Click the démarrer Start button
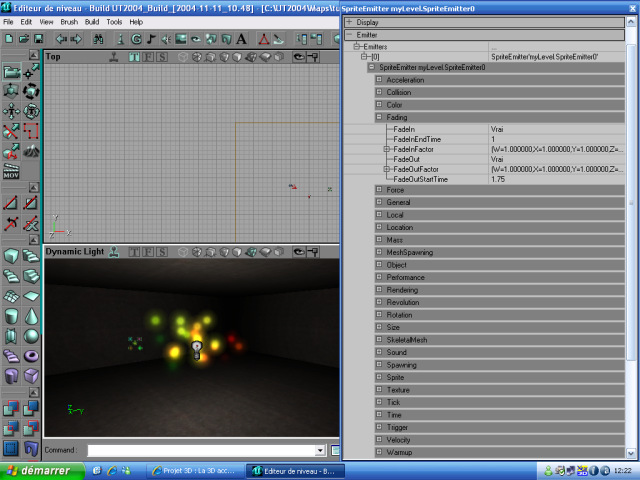The width and height of the screenshot is (640, 480). click(x=40, y=470)
